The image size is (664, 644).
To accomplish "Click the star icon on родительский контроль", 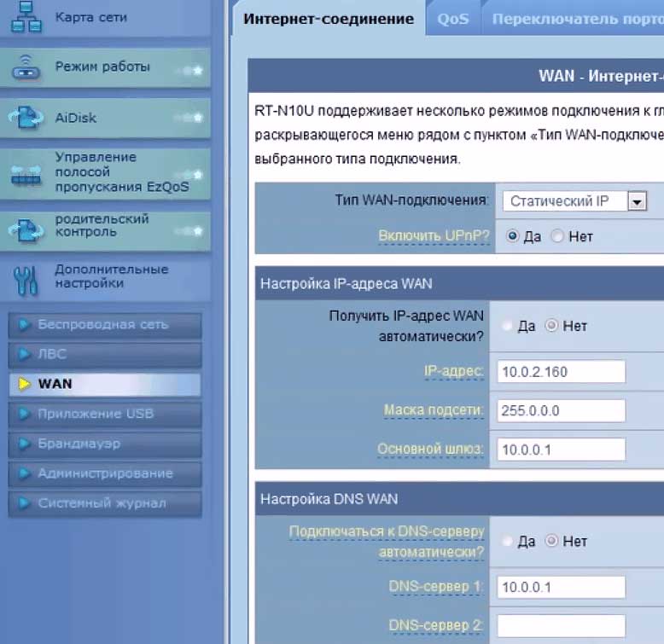I will pos(197,231).
